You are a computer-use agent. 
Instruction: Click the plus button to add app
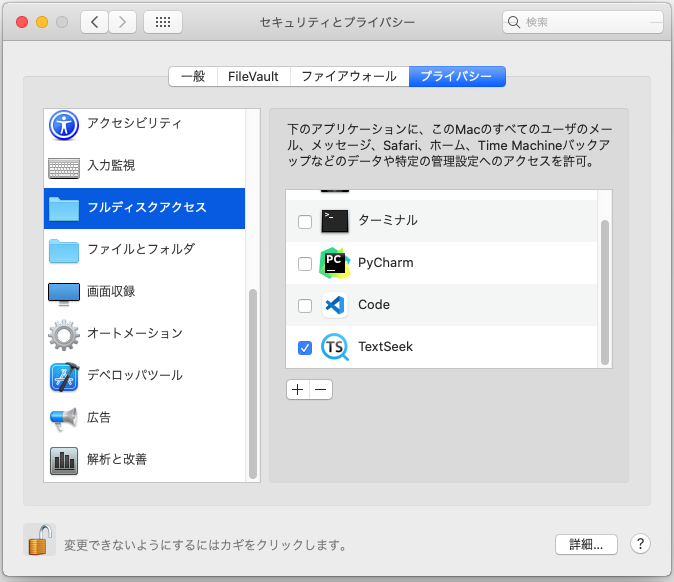point(297,390)
